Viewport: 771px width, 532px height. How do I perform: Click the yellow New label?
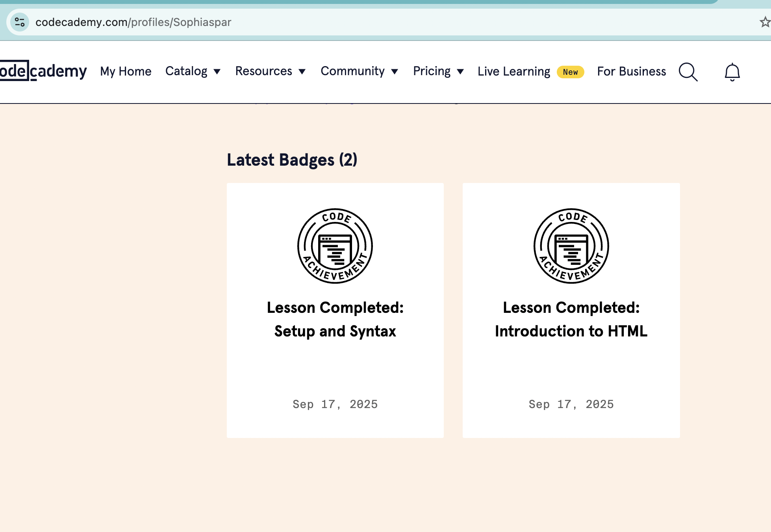tap(570, 72)
